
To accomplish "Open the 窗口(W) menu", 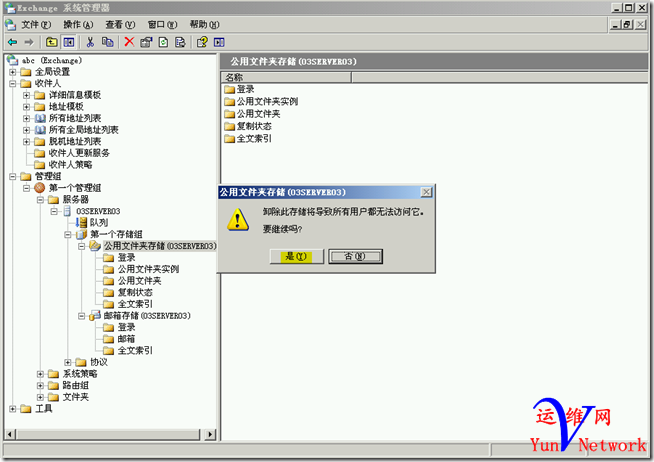I will click(162, 25).
